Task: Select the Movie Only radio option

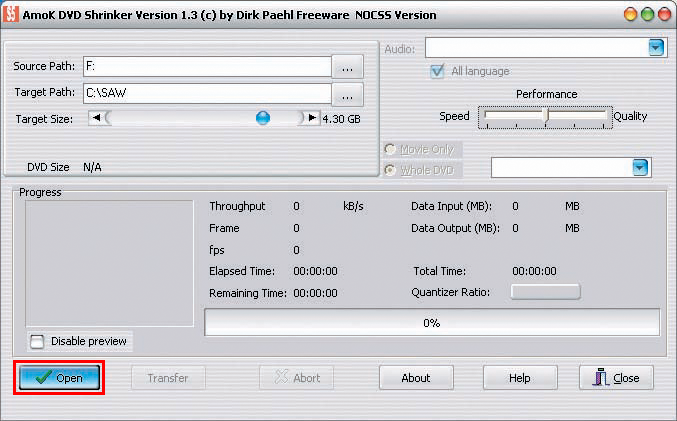Action: click(390, 149)
